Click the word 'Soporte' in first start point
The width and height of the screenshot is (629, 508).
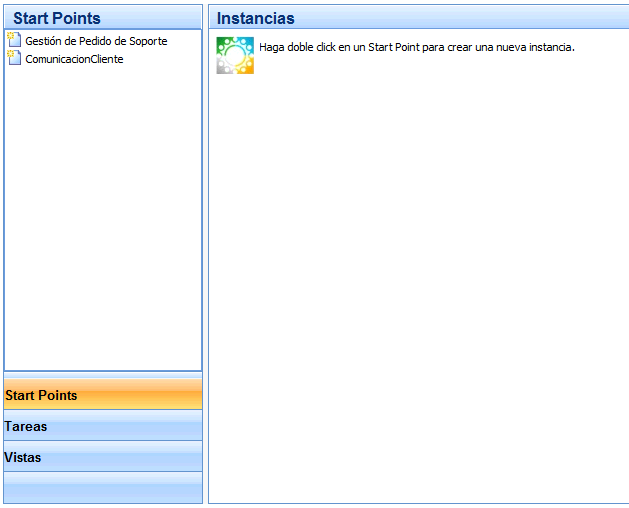[x=148, y=41]
